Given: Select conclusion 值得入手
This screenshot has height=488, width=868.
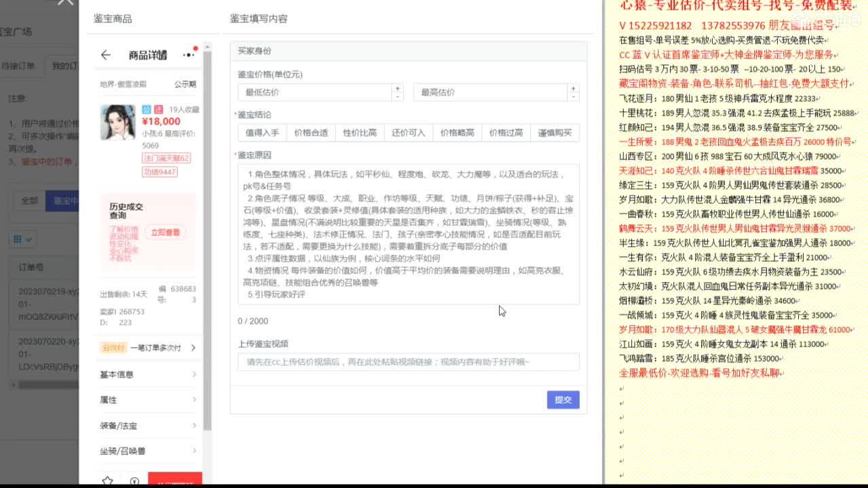Looking at the screenshot, I should [262, 133].
